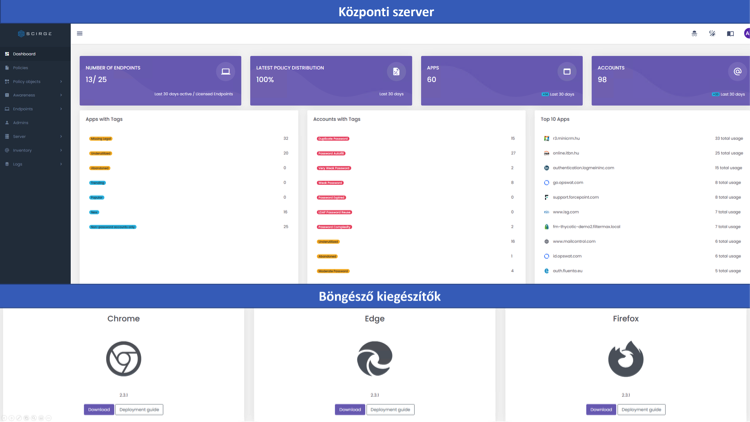
Task: Click the Moderate Password account tag
Action: (x=333, y=271)
